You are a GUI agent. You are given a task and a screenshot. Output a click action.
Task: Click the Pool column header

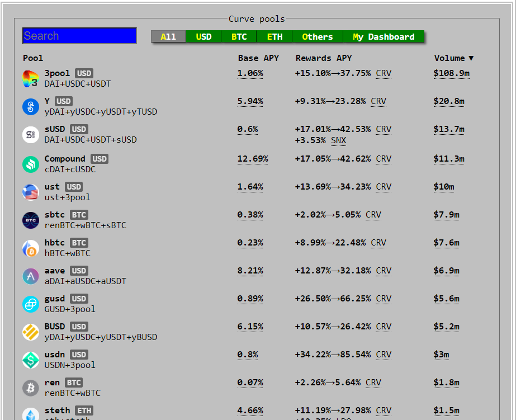pyautogui.click(x=33, y=58)
